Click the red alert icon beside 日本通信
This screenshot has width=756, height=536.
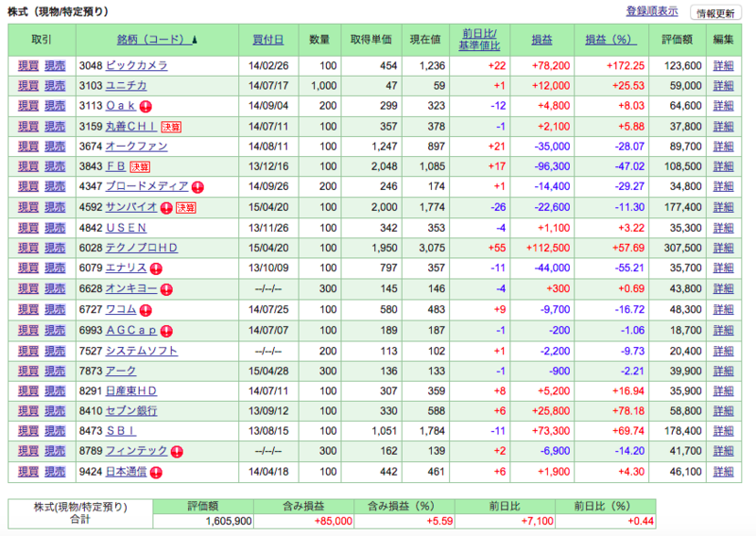tap(156, 473)
